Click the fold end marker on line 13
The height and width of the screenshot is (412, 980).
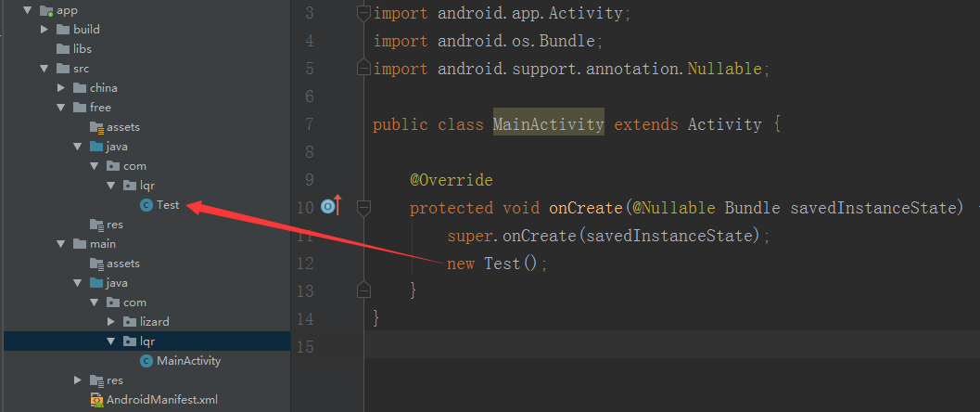(x=363, y=290)
